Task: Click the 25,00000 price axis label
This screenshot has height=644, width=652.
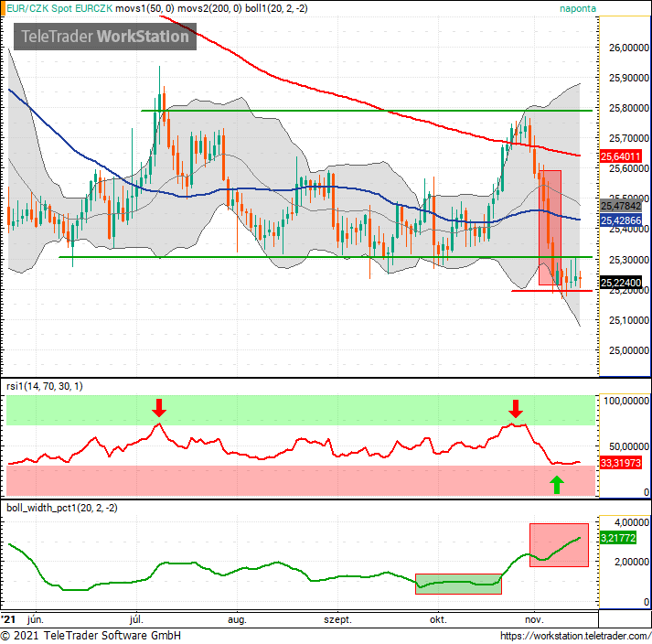Action: coord(629,350)
